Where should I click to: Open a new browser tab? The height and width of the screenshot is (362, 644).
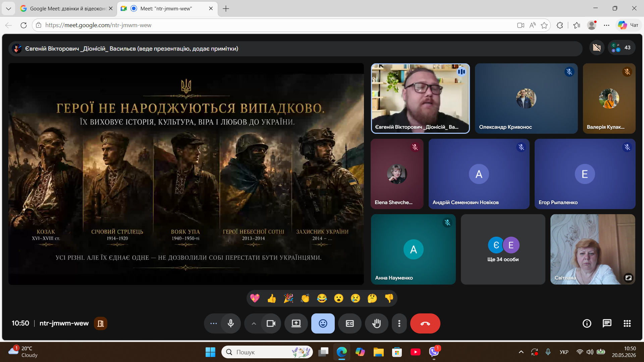coord(226,8)
